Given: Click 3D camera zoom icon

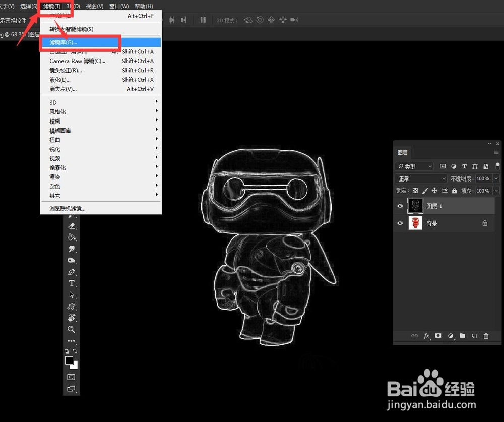Looking at the screenshot, I should [x=294, y=20].
